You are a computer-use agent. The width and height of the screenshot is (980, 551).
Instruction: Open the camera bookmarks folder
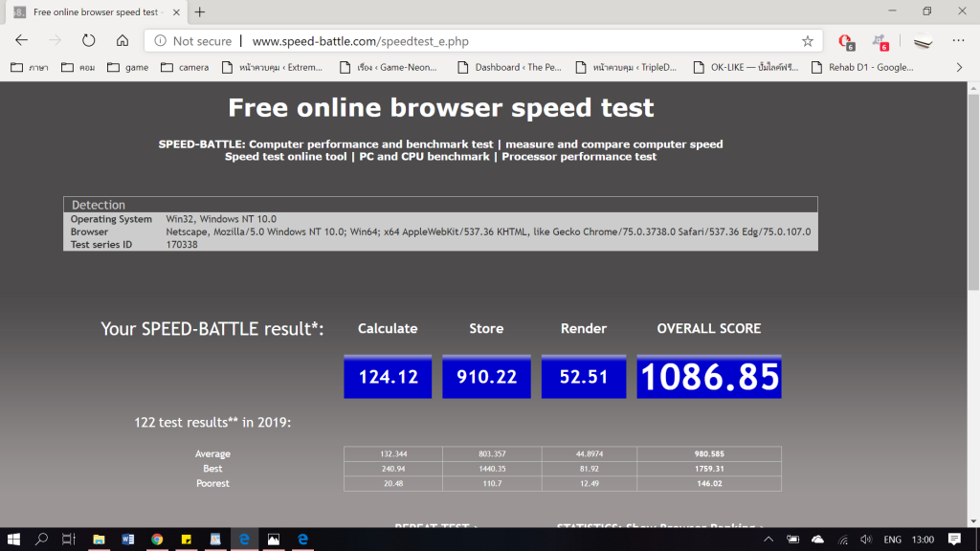pos(185,68)
